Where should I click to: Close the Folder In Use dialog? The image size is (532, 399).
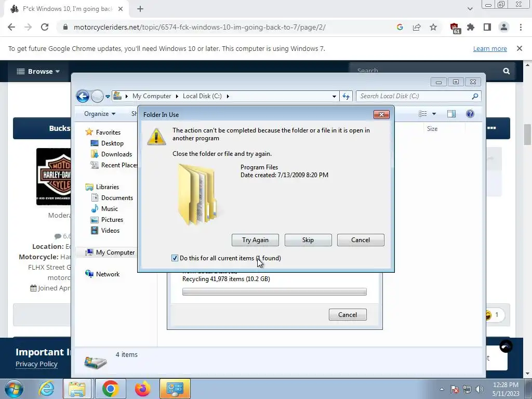pyautogui.click(x=381, y=115)
